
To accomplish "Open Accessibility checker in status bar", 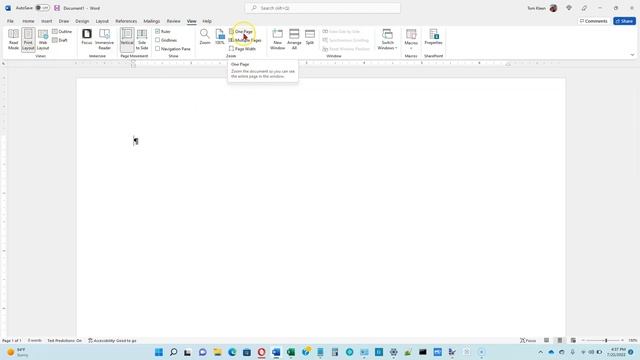I will click(x=112, y=340).
